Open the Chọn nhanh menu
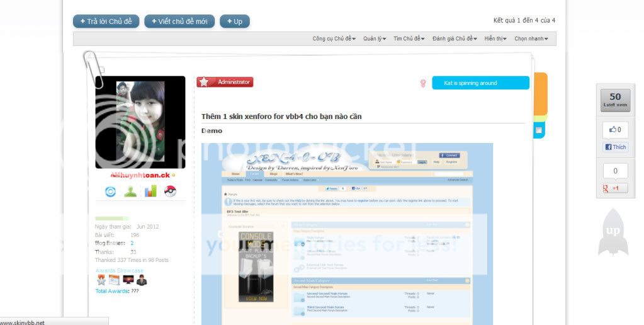This screenshot has height=325, width=644. 531,39
